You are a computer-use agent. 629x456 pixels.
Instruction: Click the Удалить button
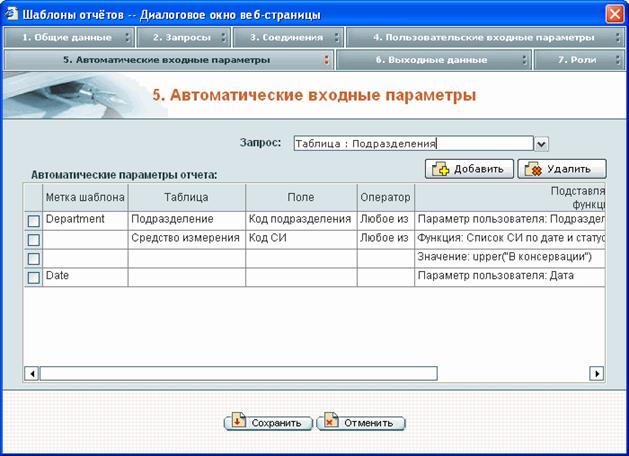[562, 169]
